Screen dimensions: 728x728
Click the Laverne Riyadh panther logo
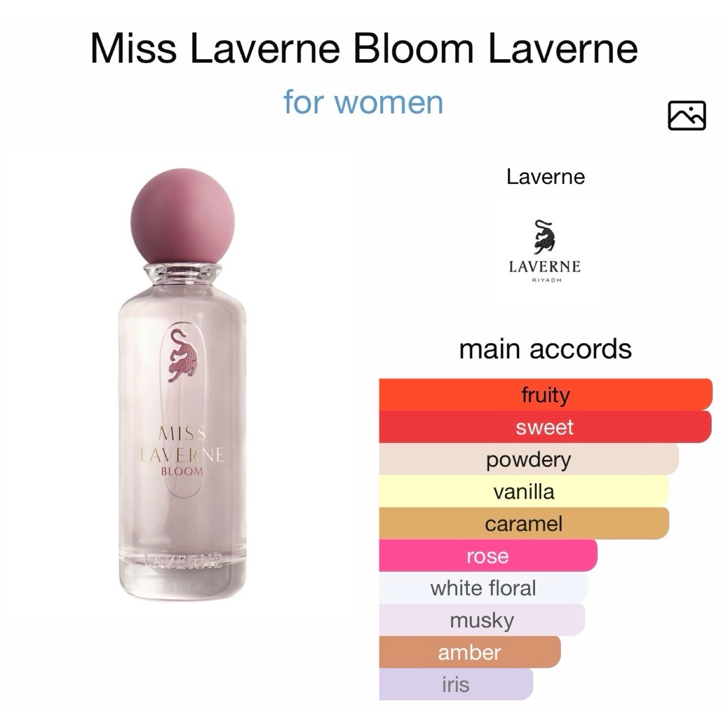[x=545, y=250]
